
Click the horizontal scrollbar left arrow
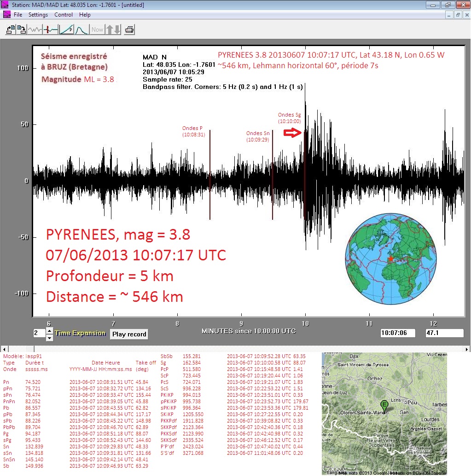coord(4,349)
